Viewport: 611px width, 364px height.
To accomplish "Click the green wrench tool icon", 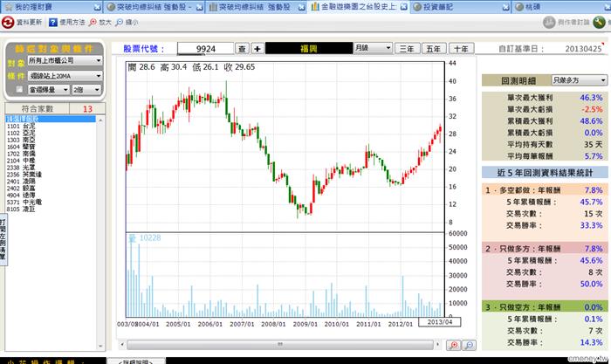I will 599,22.
